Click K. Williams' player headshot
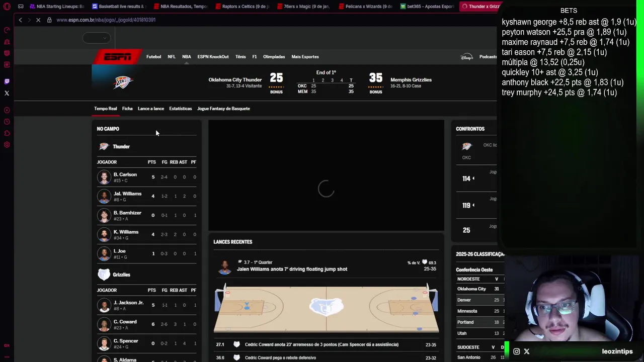 click(x=104, y=234)
